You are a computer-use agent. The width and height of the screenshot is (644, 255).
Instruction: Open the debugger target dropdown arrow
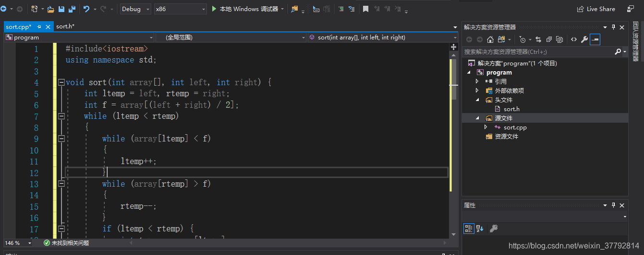coord(282,9)
